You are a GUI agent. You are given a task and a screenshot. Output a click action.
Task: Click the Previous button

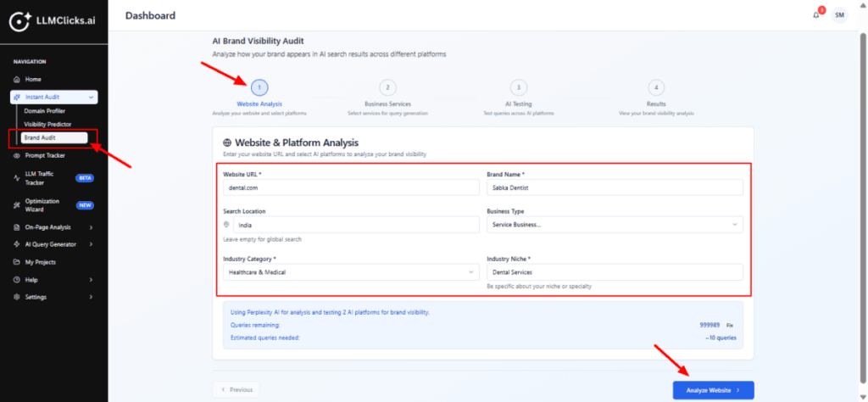click(x=236, y=390)
